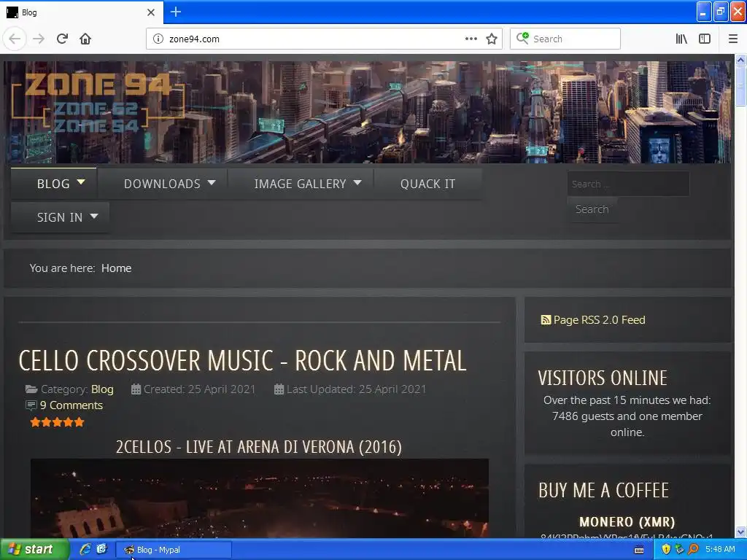Open the IMAGE GALLERY menu
This screenshot has height=560, width=747.
click(x=301, y=184)
